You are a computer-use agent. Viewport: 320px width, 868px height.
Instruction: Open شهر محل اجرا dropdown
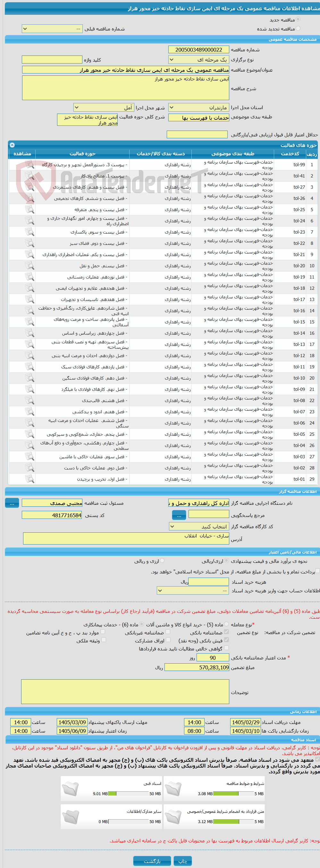[104, 107]
